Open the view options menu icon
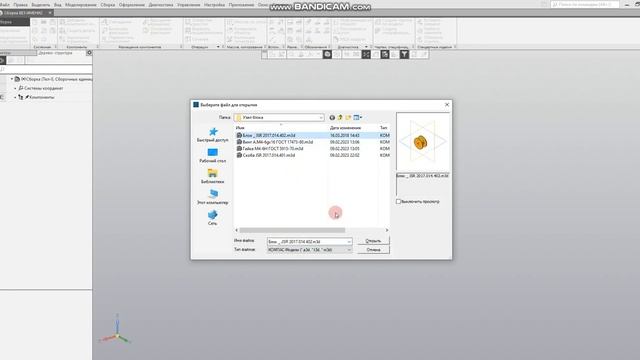The height and width of the screenshot is (360, 640). pos(358,118)
